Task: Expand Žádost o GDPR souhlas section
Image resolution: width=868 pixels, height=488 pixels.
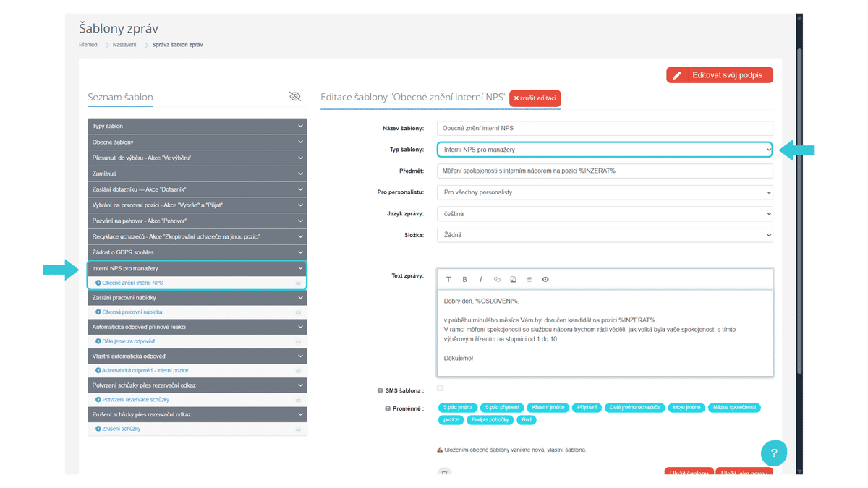Action: pos(197,252)
